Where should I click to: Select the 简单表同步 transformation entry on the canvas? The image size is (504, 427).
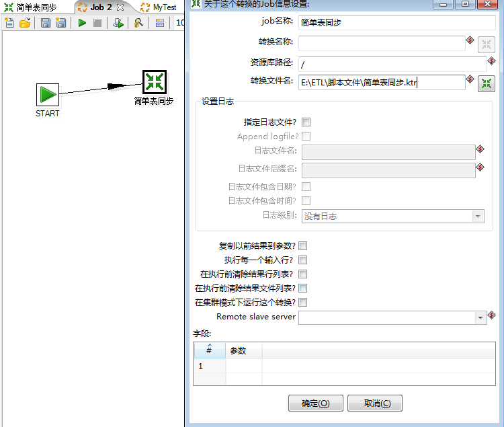155,82
